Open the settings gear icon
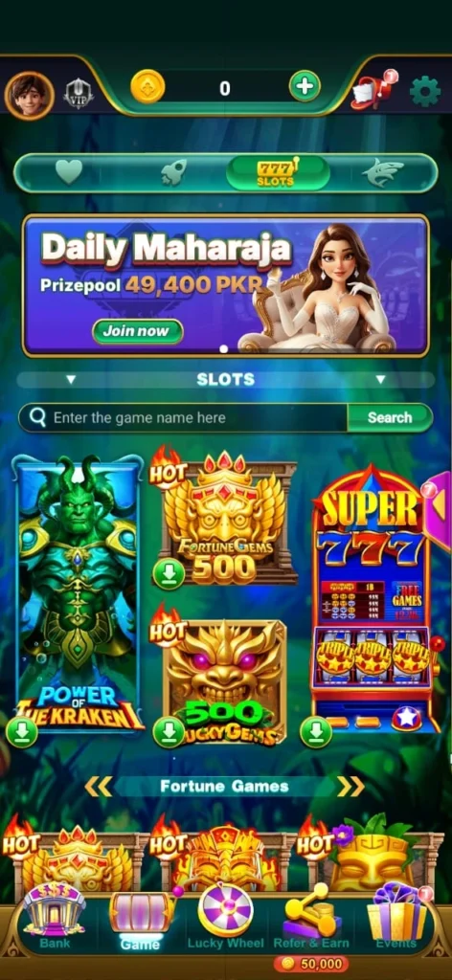 tap(425, 92)
